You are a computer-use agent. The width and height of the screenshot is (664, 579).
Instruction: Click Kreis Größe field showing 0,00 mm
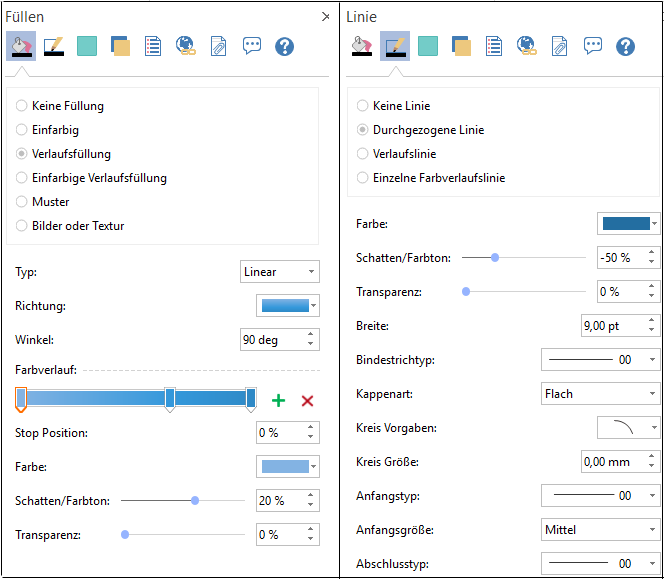(x=620, y=462)
